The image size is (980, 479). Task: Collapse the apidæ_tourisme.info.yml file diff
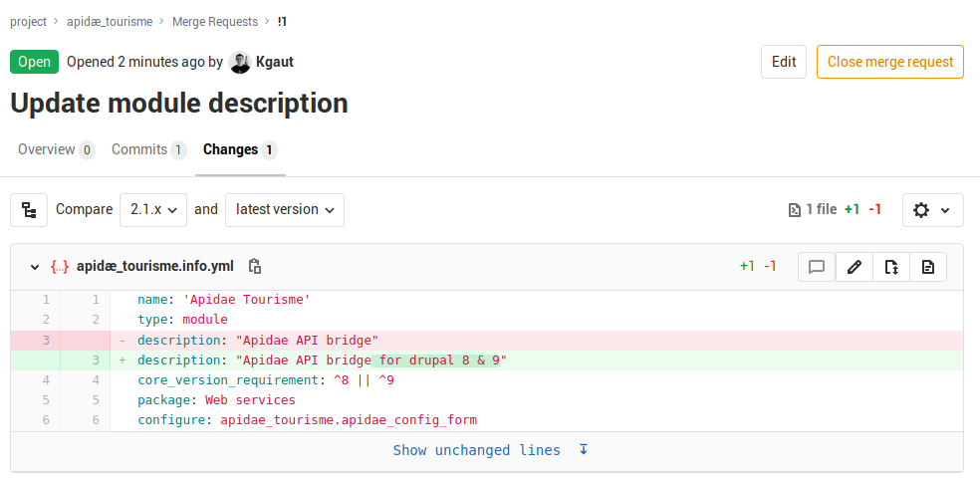point(35,267)
